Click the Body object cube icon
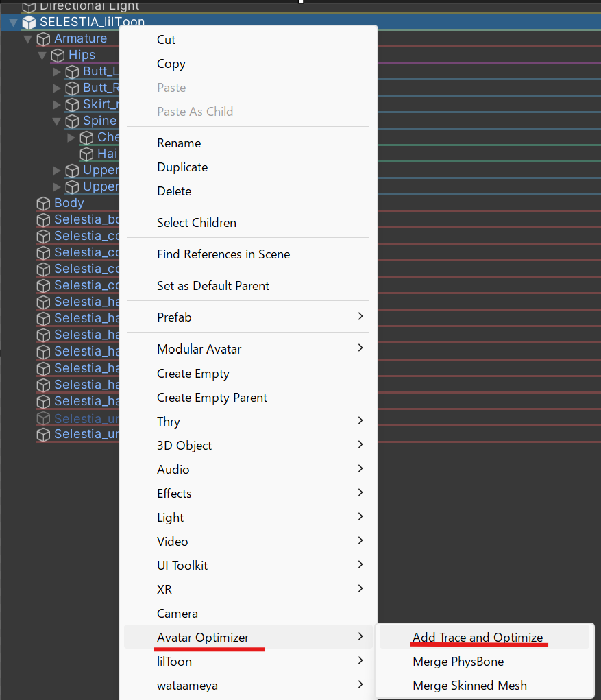Viewport: 601px width, 700px height. (43, 204)
